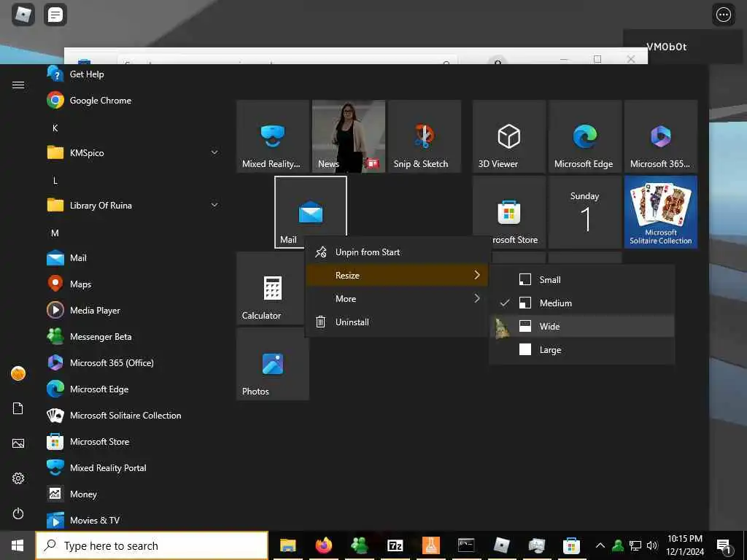Open the News live tile
747x560 pixels.
pyautogui.click(x=349, y=136)
